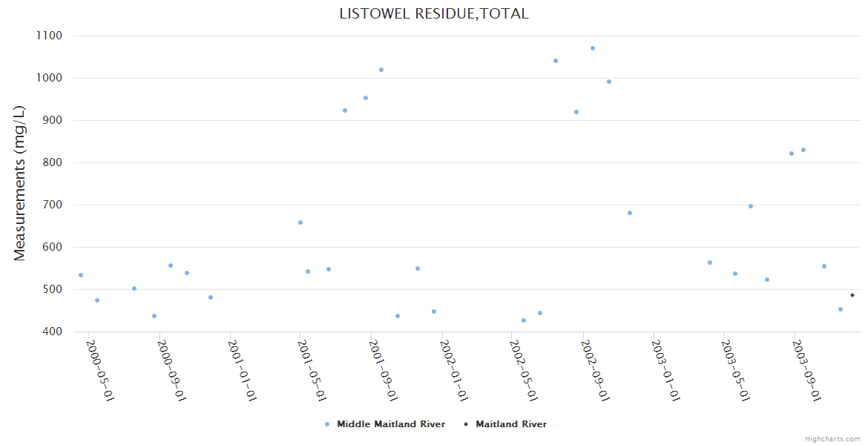Select the 1040 mg/L point before 2002-09-01
The height and width of the screenshot is (445, 868).
556,61
